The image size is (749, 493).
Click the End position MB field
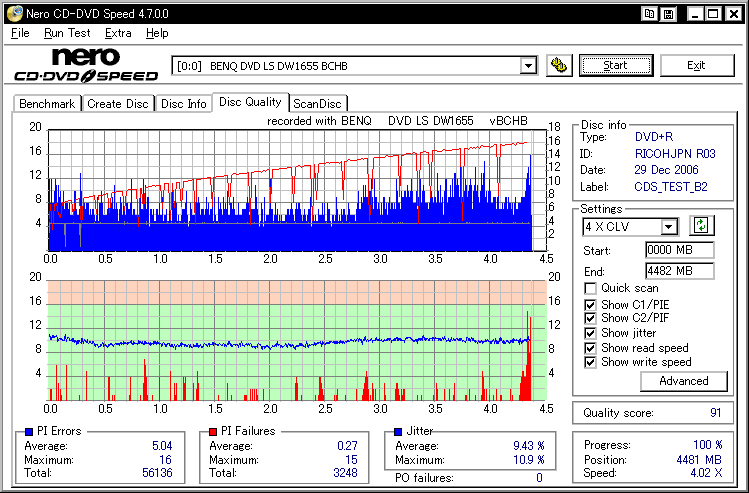click(679, 271)
